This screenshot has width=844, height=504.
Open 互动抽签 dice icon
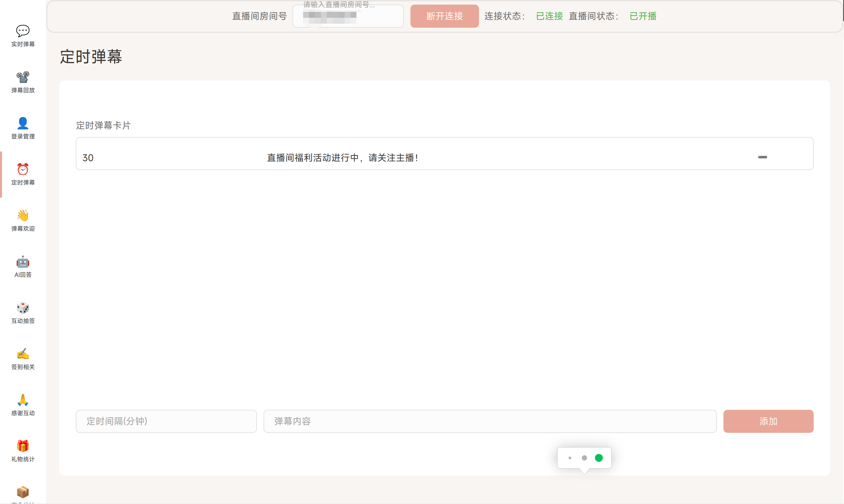pos(23,308)
